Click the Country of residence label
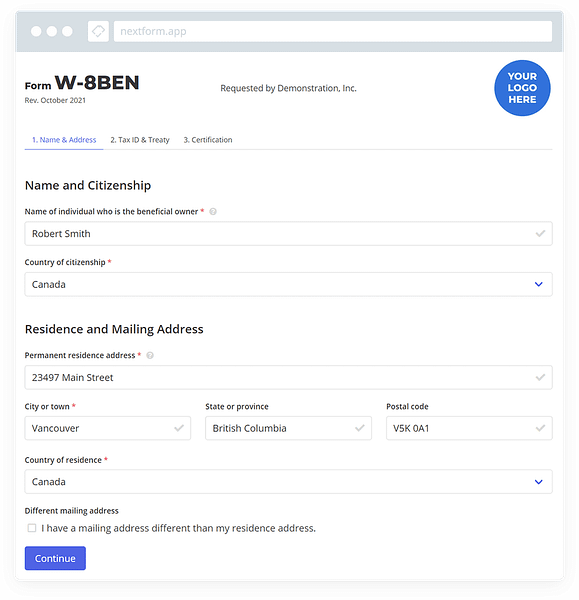 [63, 460]
